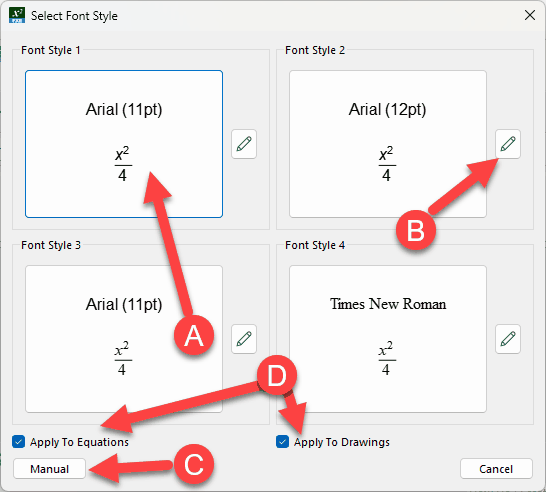Uncheck the Apply To Equations checkbox
The image size is (546, 492).
tap(18, 442)
